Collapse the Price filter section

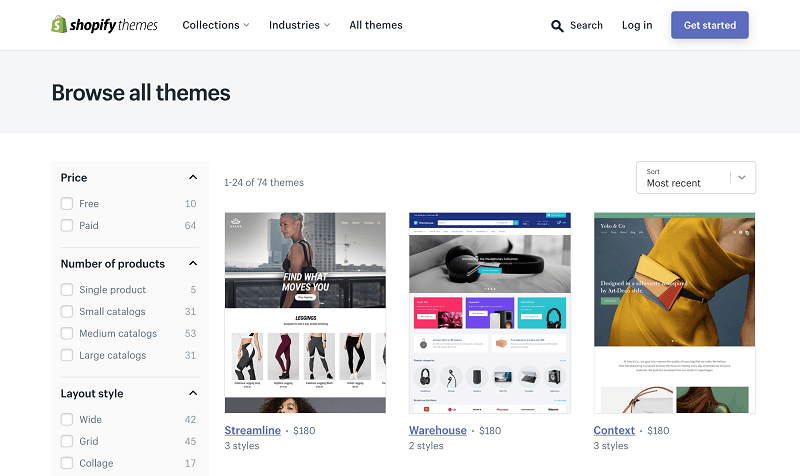(x=193, y=178)
